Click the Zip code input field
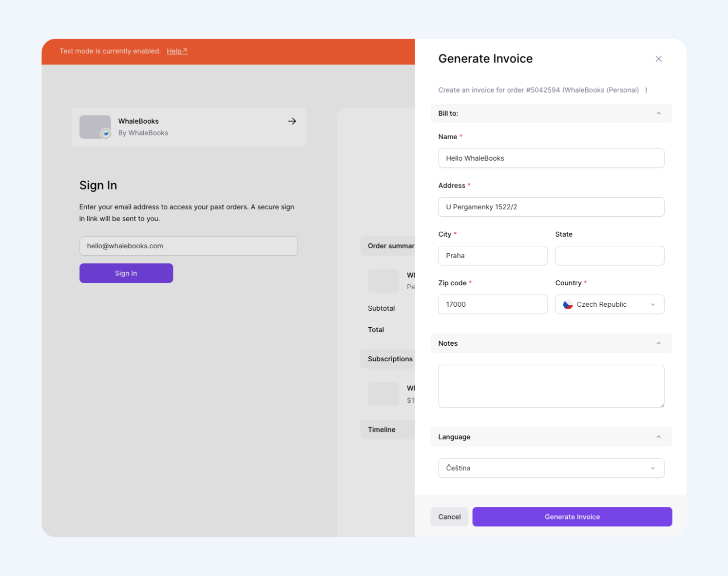728x576 pixels. [493, 304]
